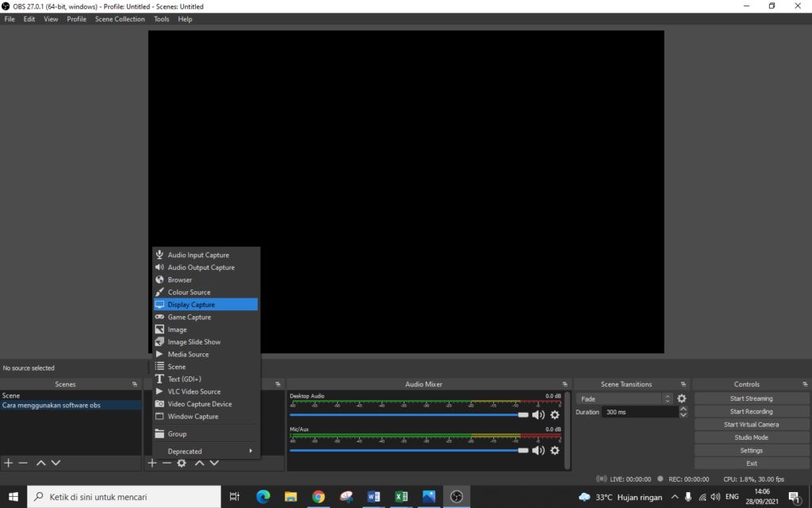Open Mic/Aux settings gear icon
Image resolution: width=812 pixels, height=508 pixels.
point(554,450)
